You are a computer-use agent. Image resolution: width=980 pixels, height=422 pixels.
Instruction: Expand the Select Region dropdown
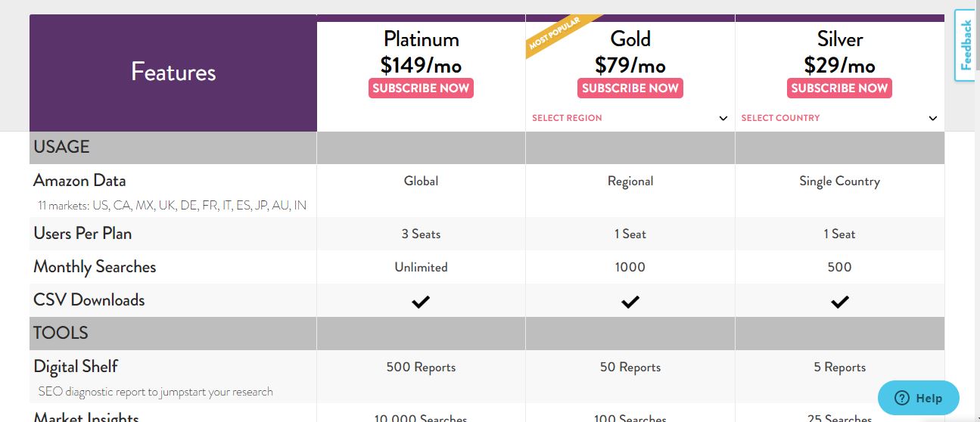point(630,118)
